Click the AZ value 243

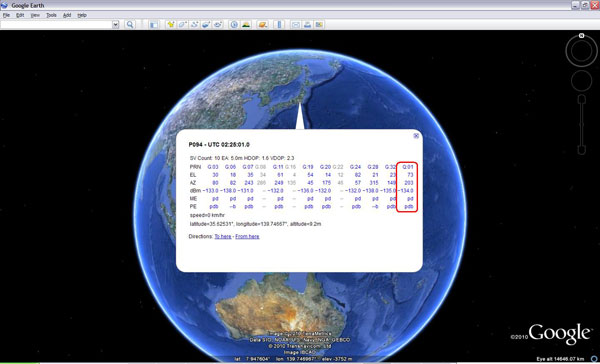pyautogui.click(x=249, y=183)
